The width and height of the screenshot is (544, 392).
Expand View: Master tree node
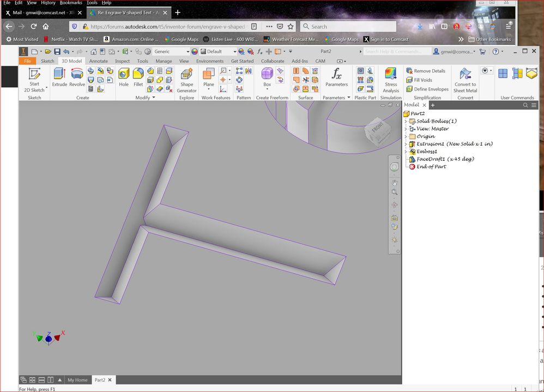tap(406, 129)
